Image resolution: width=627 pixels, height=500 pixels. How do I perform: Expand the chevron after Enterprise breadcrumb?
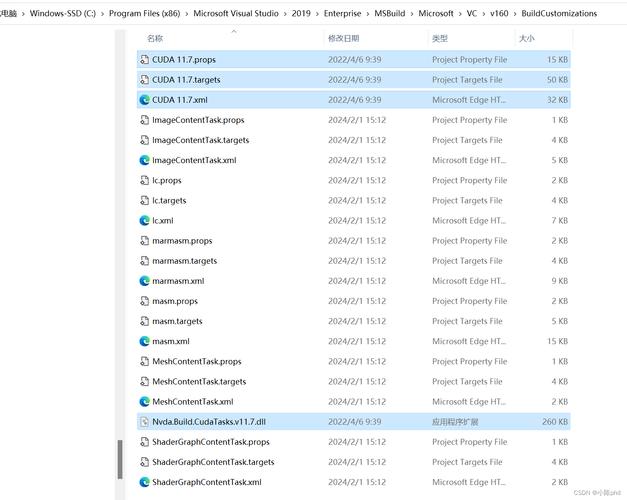[368, 14]
